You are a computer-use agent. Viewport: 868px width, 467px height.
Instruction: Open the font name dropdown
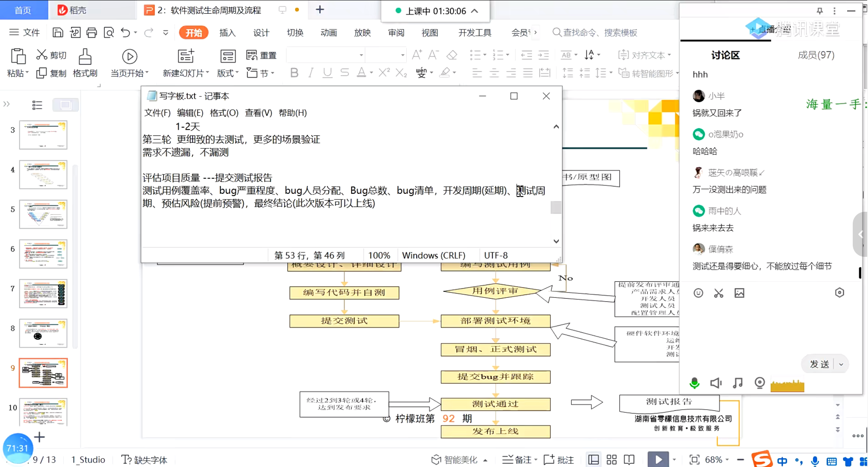pyautogui.click(x=361, y=55)
